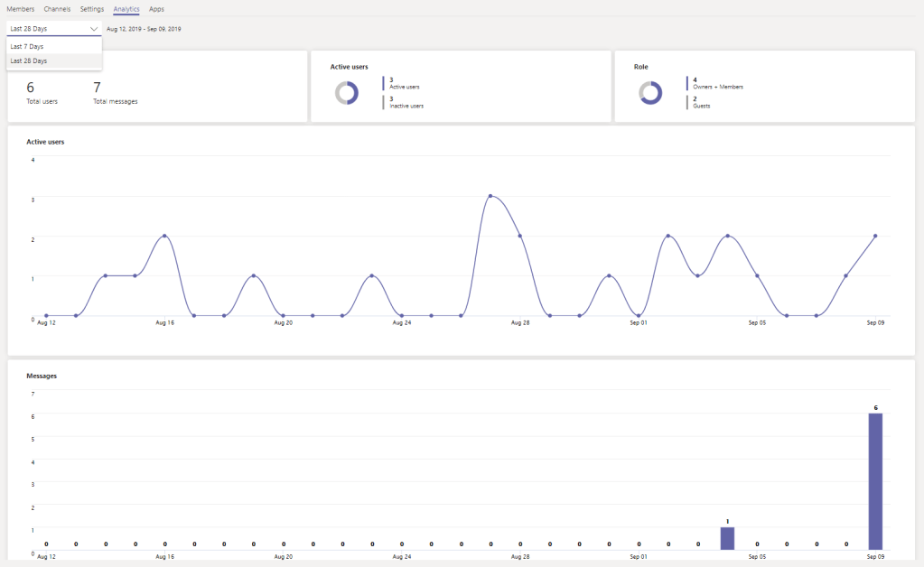Image resolution: width=924 pixels, height=567 pixels.
Task: Click the date range dropdown chevron arrow
Action: click(x=94, y=29)
